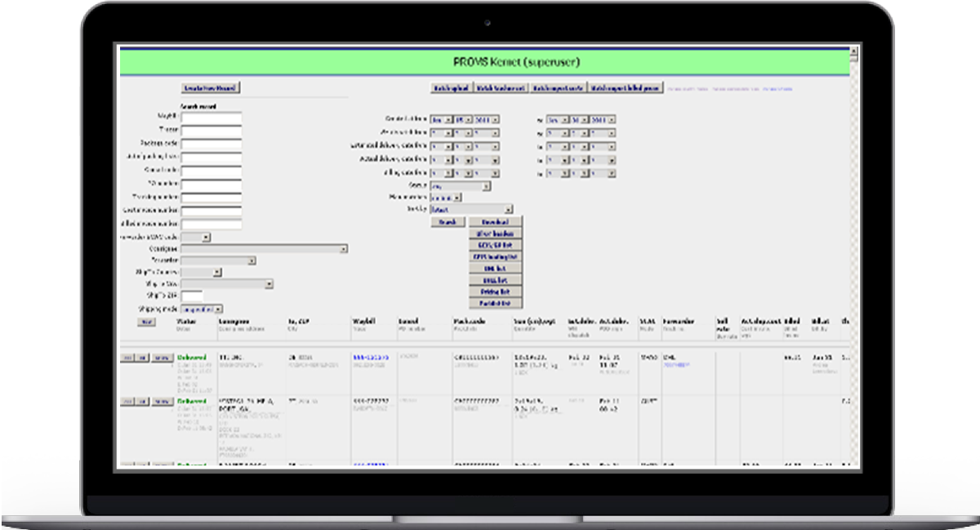Open the Billing date from month dropdown
The width and height of the screenshot is (980, 530).
(x=442, y=173)
